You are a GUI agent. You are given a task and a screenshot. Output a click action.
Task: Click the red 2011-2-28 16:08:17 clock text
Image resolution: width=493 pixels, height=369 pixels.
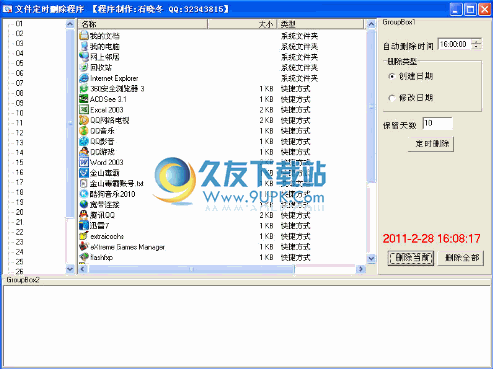pos(431,238)
